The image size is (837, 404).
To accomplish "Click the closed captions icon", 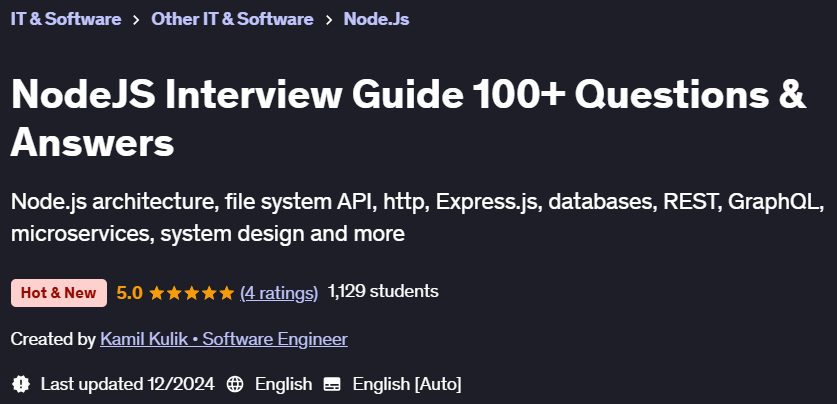I will 333,384.
